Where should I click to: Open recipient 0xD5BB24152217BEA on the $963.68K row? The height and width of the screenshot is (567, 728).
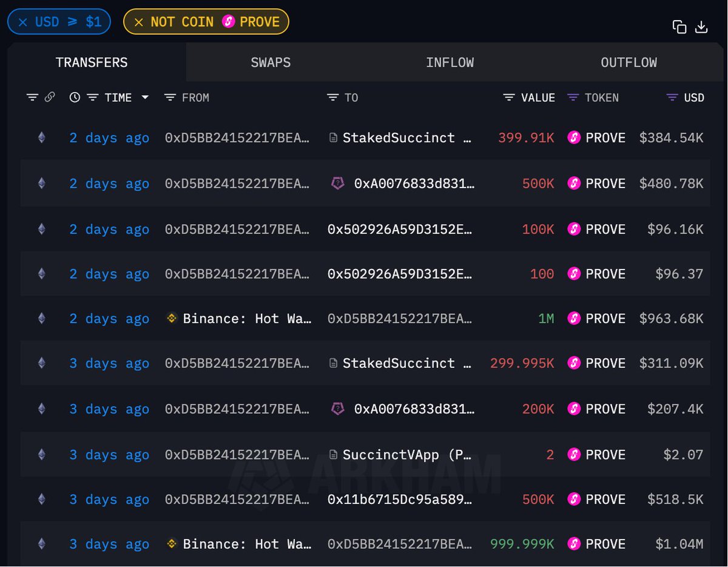click(x=400, y=319)
